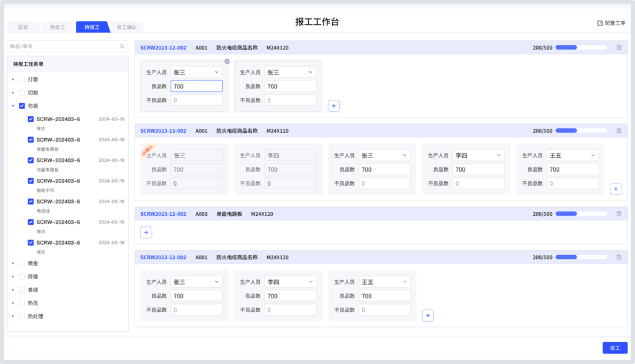Open the 王五 producer dropdown on second card
Image resolution: width=635 pixels, height=364 pixels.
point(572,155)
